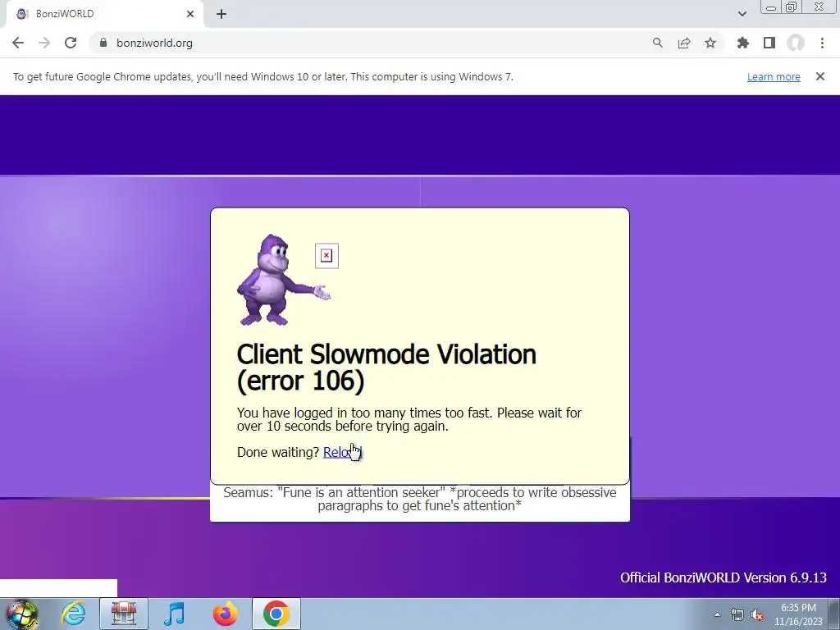Open the network tray icon
This screenshot has width=840, height=630.
[737, 614]
